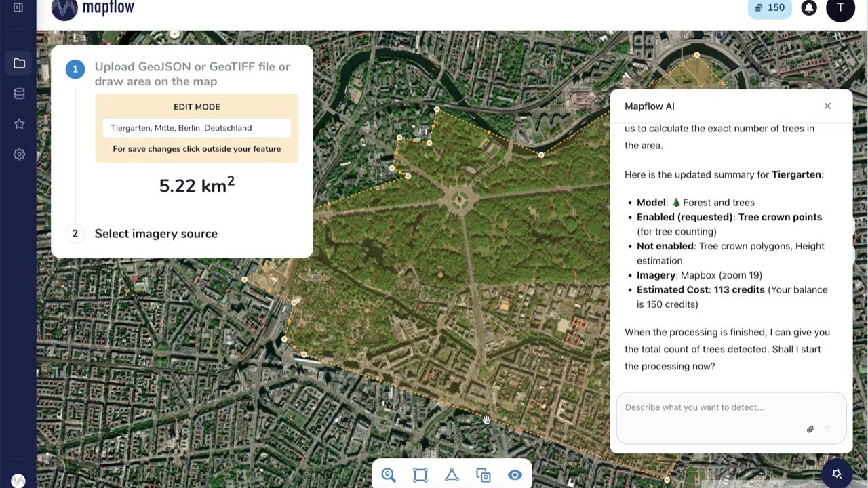The height and width of the screenshot is (488, 868).
Task: Click 'For save changes click outside your feature' text
Action: pyautogui.click(x=197, y=149)
